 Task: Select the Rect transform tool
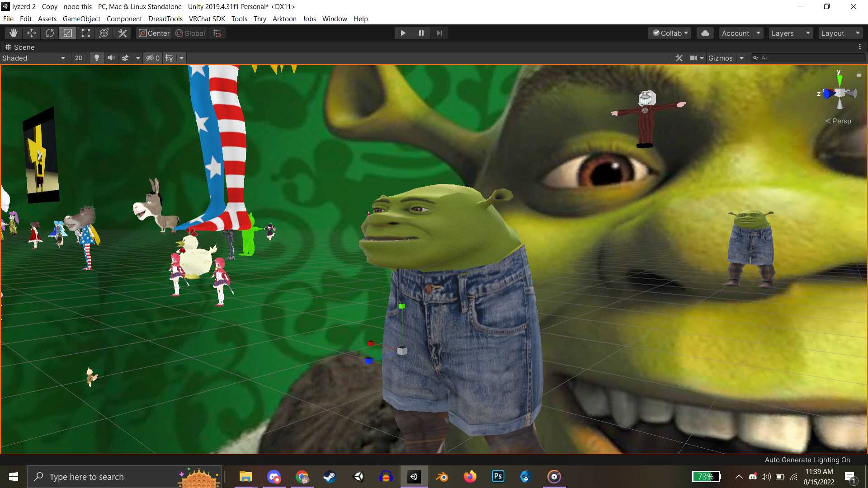pos(86,33)
